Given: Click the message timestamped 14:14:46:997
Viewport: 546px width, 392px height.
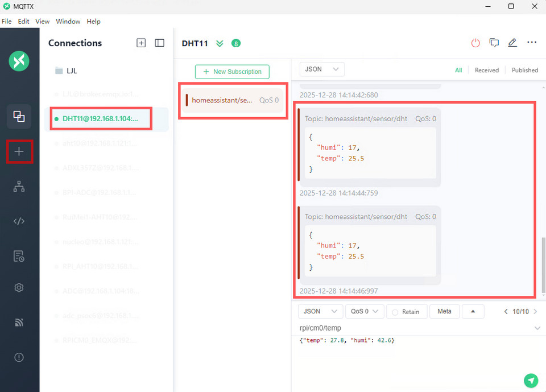Looking at the screenshot, I should tap(370, 245).
